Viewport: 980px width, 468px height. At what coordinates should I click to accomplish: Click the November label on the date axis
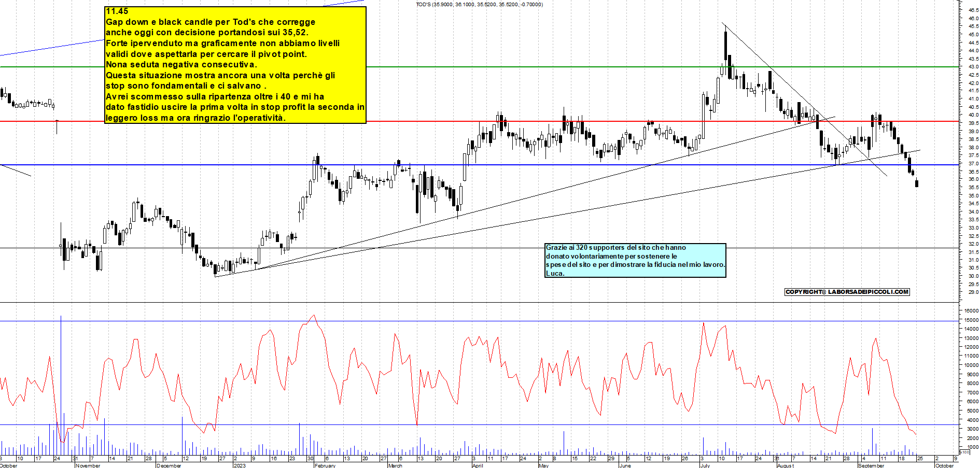point(88,465)
